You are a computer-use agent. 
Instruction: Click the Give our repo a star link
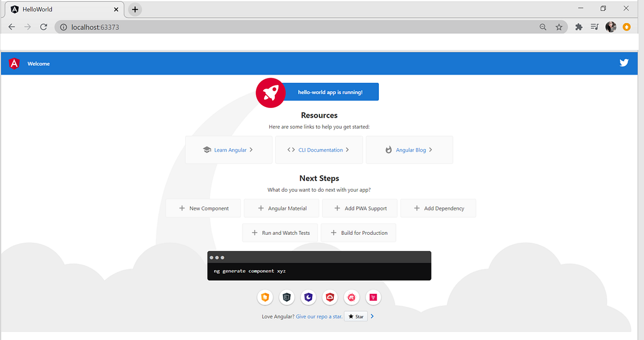[319, 316]
